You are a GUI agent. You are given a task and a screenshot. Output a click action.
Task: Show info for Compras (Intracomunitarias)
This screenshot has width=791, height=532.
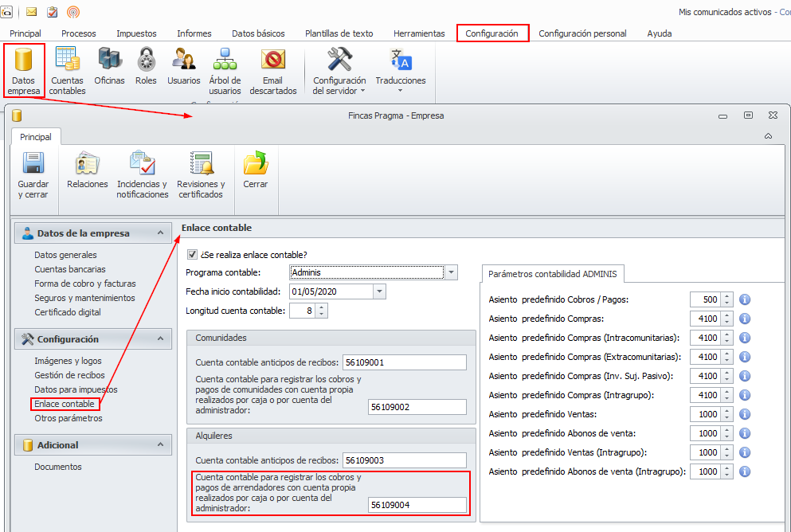tap(745, 338)
